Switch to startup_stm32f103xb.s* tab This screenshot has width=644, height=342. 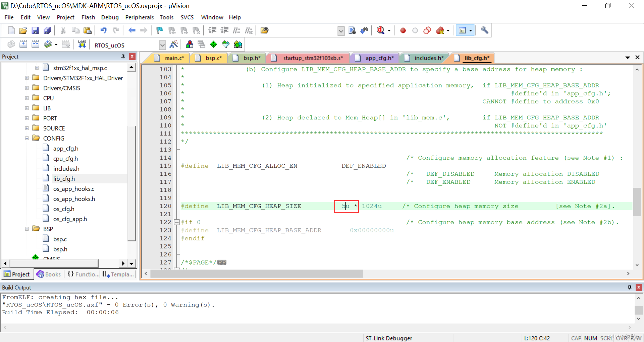[x=308, y=58]
